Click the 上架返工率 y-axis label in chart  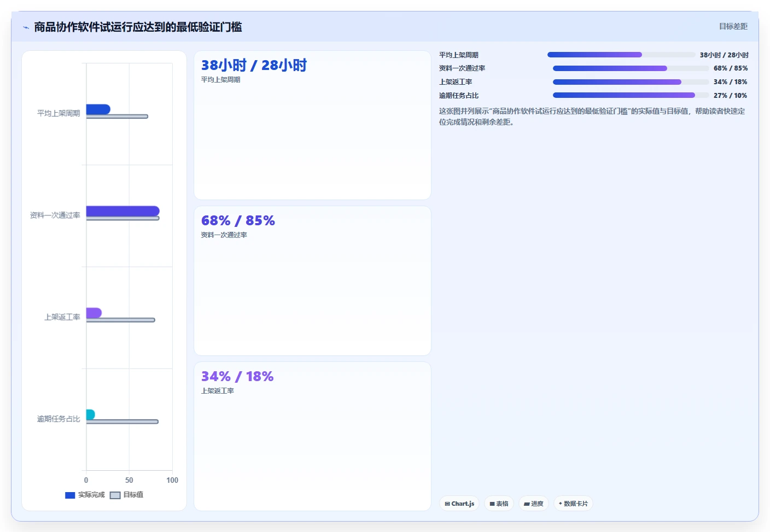tap(62, 317)
